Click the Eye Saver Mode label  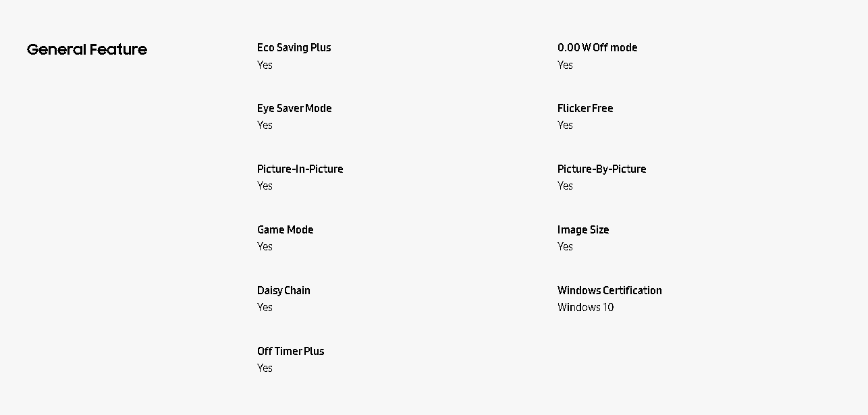[294, 108]
